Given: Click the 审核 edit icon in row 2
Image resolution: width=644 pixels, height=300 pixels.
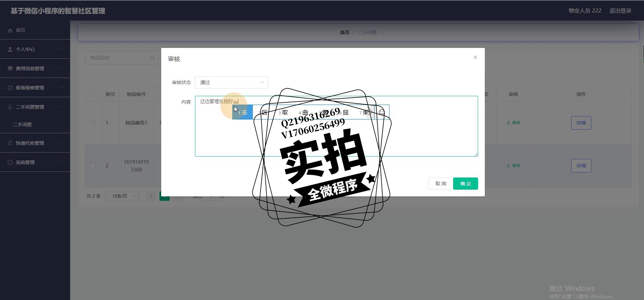Looking at the screenshot, I should click(x=508, y=166).
